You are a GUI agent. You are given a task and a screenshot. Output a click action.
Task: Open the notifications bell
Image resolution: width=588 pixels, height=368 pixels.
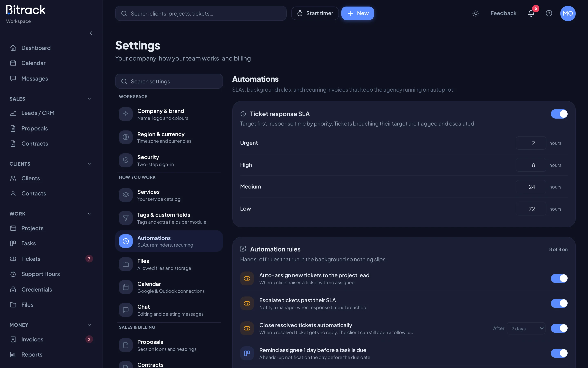tap(531, 13)
